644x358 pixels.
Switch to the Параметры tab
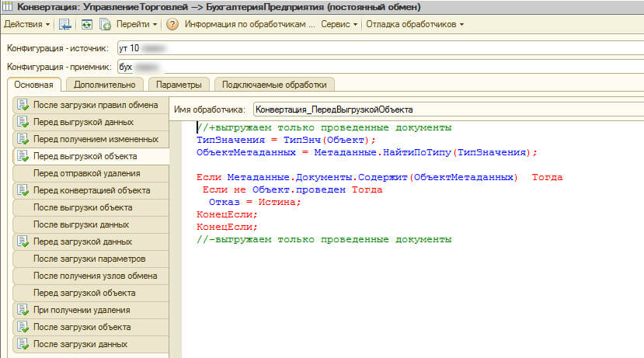pyautogui.click(x=178, y=85)
